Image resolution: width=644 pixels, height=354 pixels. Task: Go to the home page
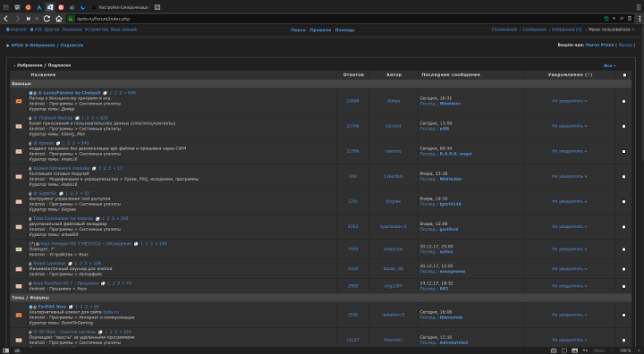click(59, 19)
